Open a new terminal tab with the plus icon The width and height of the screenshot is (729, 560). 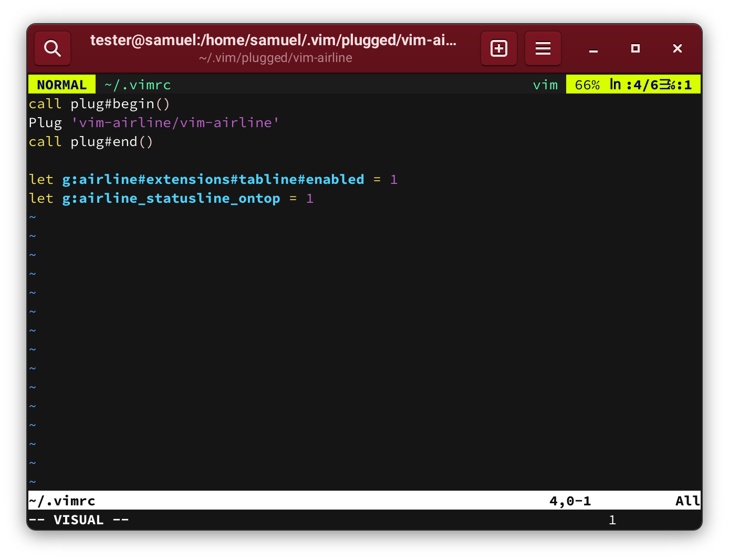(x=498, y=48)
